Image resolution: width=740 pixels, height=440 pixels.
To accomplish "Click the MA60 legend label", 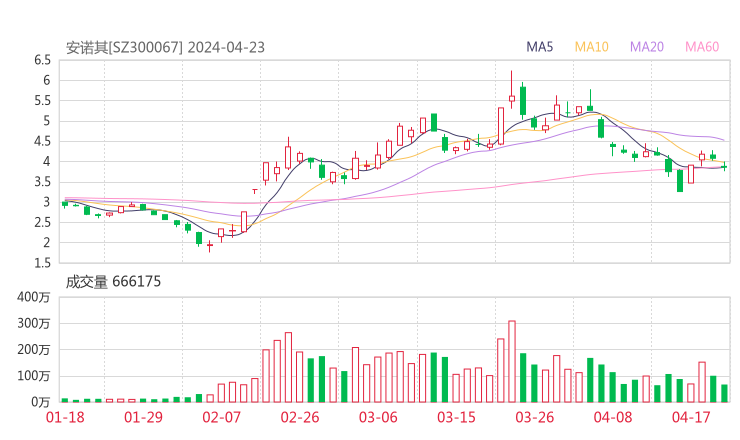I will click(702, 47).
